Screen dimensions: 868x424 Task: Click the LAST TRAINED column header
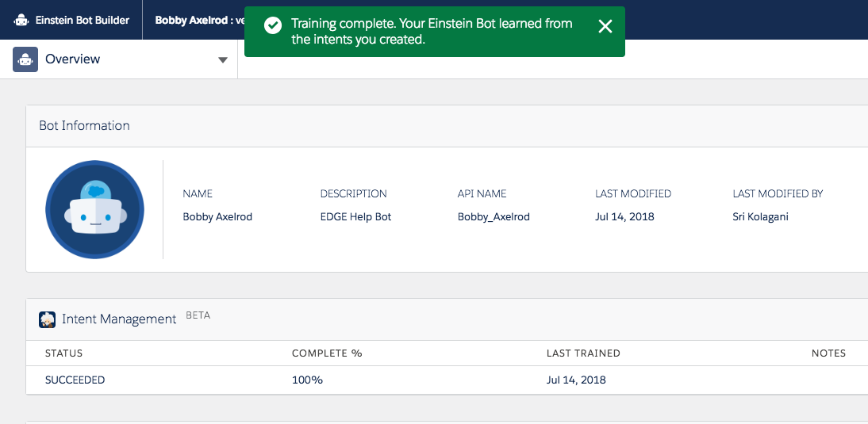pos(583,353)
